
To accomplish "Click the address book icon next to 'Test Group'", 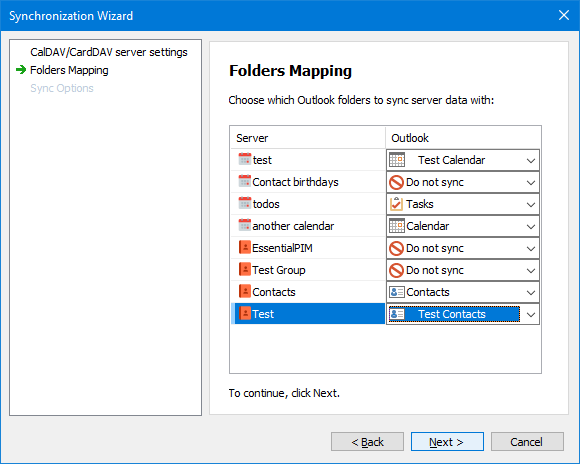I will click(245, 269).
